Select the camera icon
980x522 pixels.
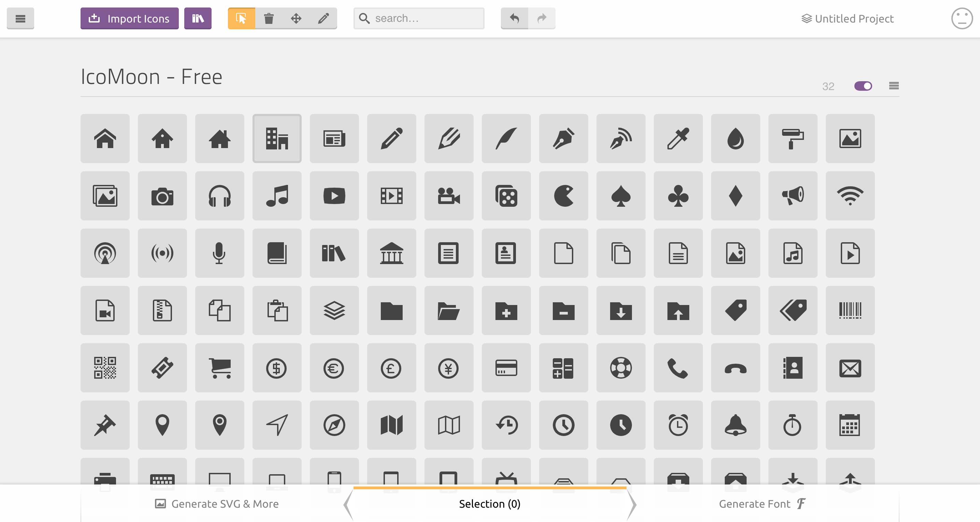162,196
